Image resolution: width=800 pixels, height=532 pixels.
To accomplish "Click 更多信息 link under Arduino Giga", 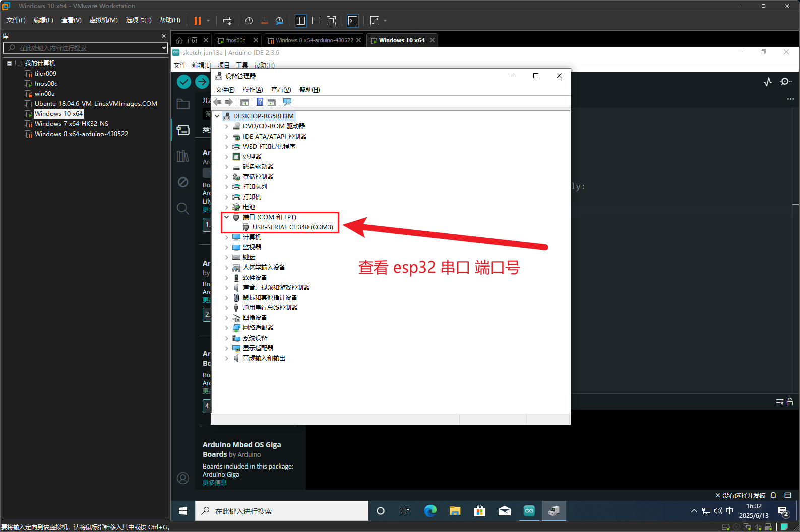I will coord(215,482).
